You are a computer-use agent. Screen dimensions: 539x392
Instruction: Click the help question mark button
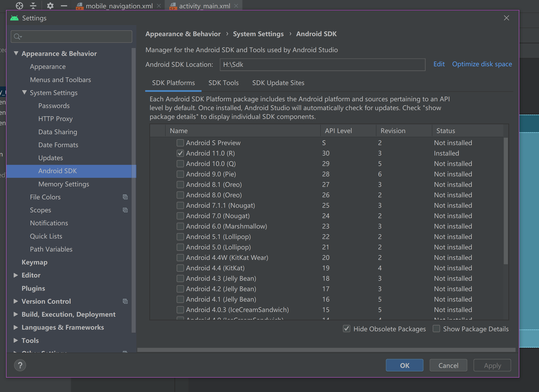tap(20, 365)
